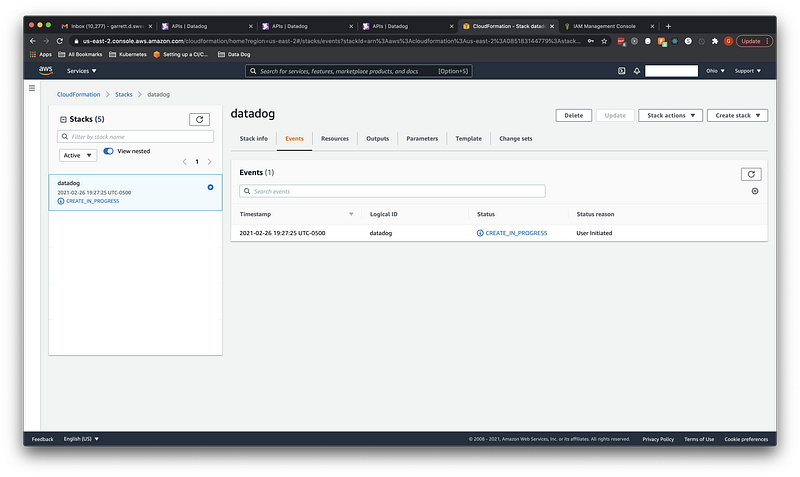Viewport: 800px width, 477px height.
Task: Refresh the Events table
Action: [751, 174]
